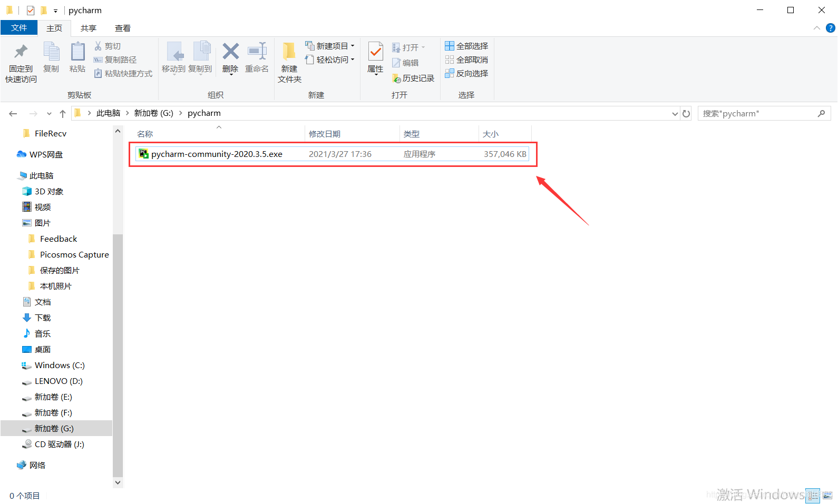Open the Copy to (复制到) command
The image size is (838, 504).
point(200,58)
